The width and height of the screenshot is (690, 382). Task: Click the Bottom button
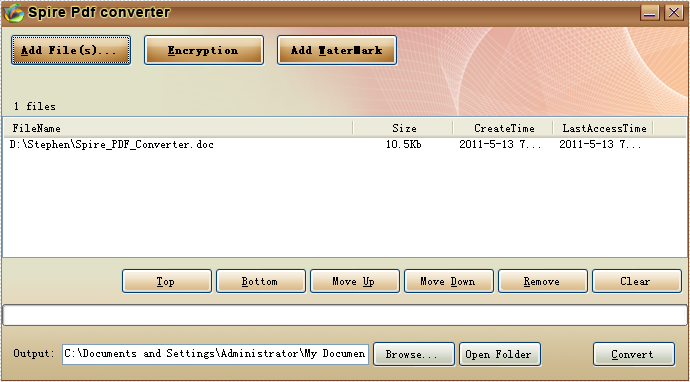(261, 281)
